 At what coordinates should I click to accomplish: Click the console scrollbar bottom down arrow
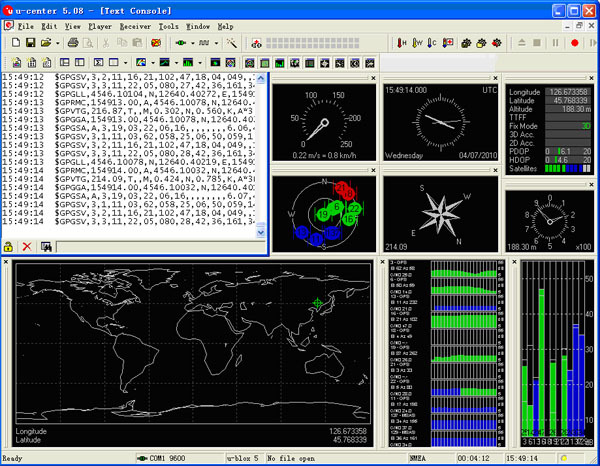click(x=261, y=232)
